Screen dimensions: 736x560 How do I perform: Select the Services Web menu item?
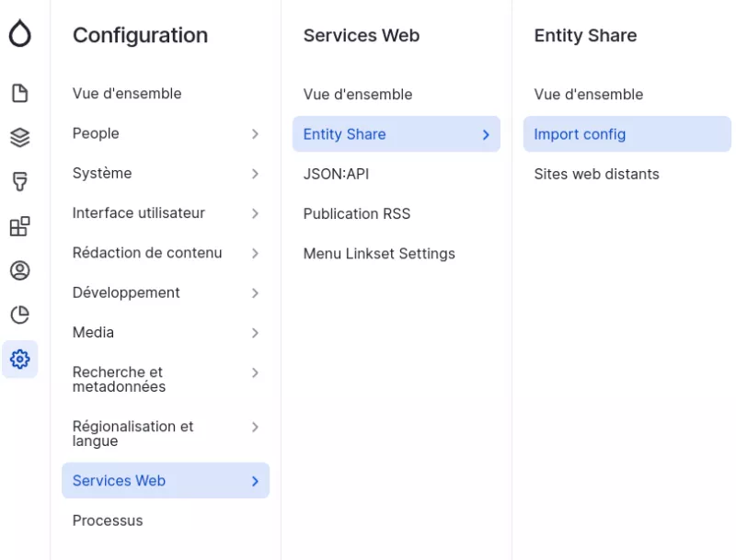166,480
